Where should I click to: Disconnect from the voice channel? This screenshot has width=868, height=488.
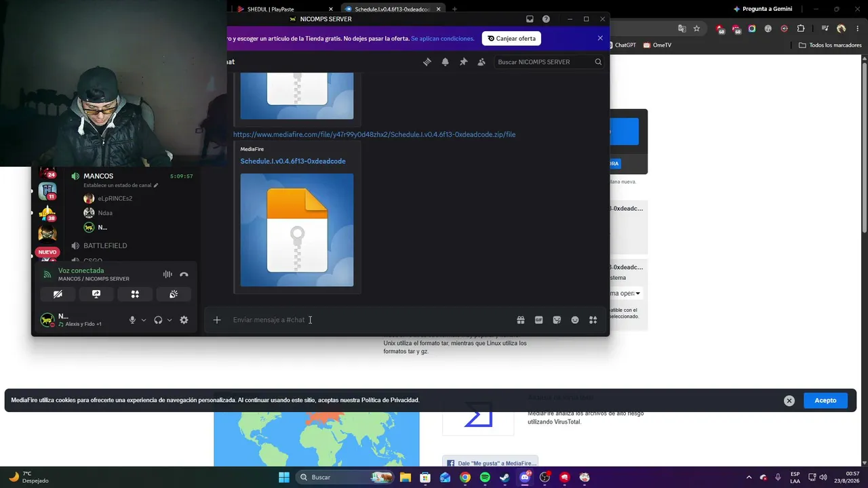pyautogui.click(x=184, y=274)
